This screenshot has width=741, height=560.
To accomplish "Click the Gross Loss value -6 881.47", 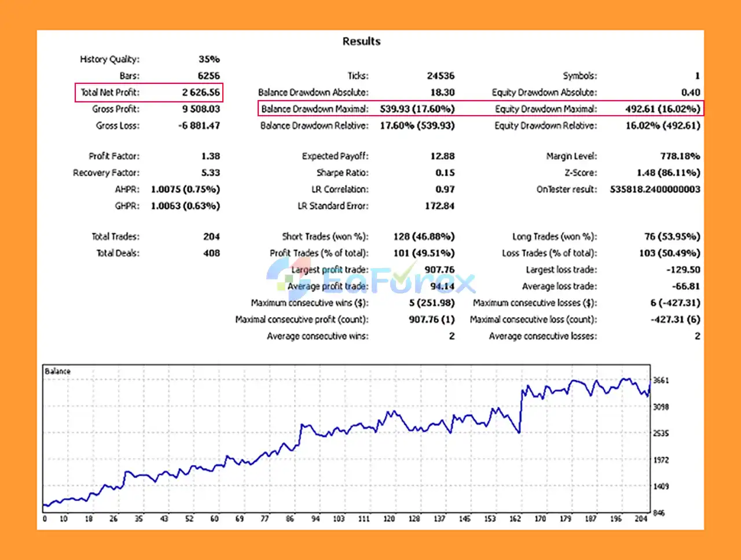I will pos(199,126).
